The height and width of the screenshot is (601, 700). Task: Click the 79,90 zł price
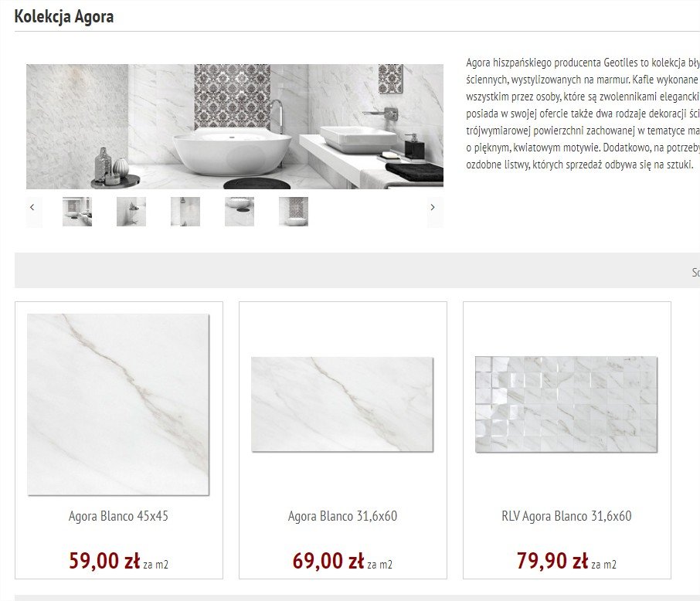552,561
